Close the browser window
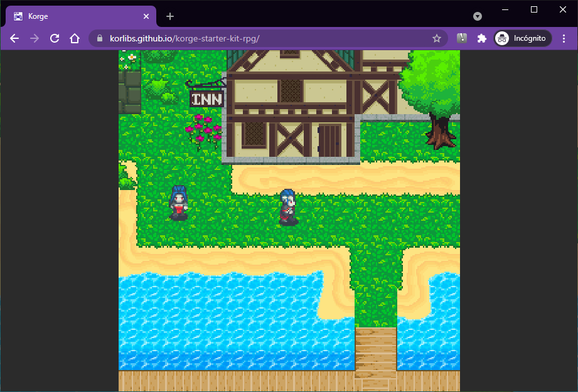 pos(562,9)
